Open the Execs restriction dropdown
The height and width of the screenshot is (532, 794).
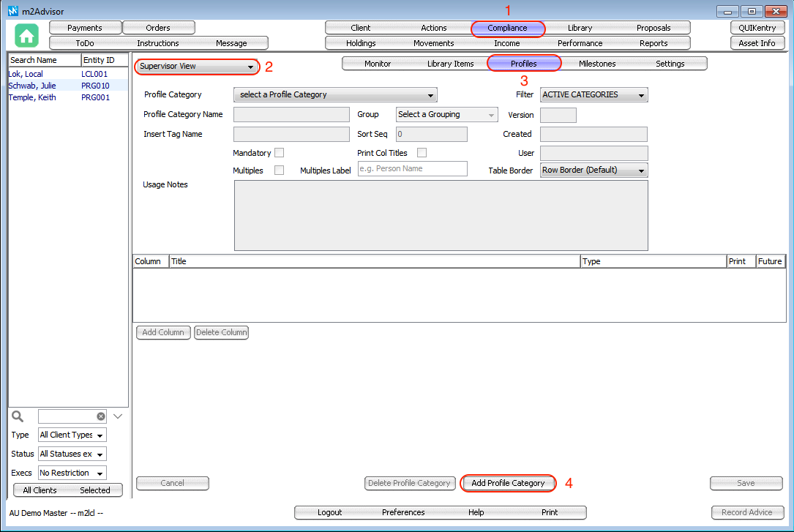pyautogui.click(x=72, y=473)
